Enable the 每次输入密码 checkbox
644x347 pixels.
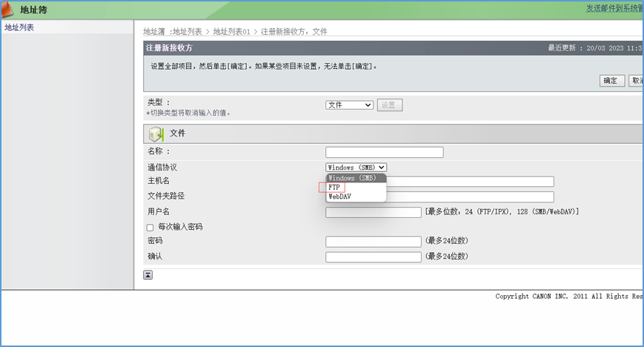(150, 228)
